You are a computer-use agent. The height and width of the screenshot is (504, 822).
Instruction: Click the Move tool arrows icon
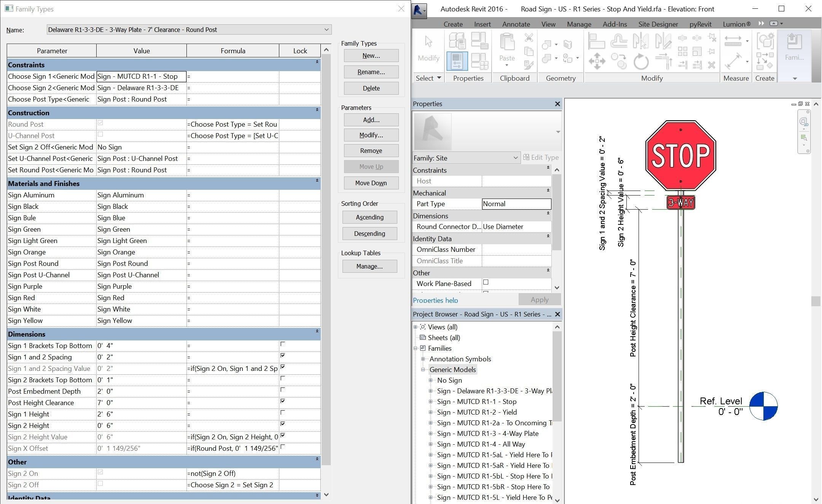point(597,62)
